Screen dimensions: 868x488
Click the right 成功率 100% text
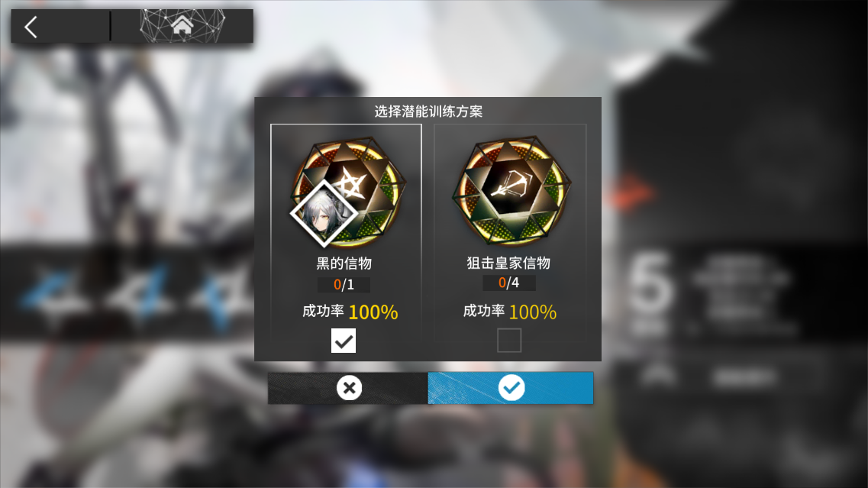tap(510, 312)
